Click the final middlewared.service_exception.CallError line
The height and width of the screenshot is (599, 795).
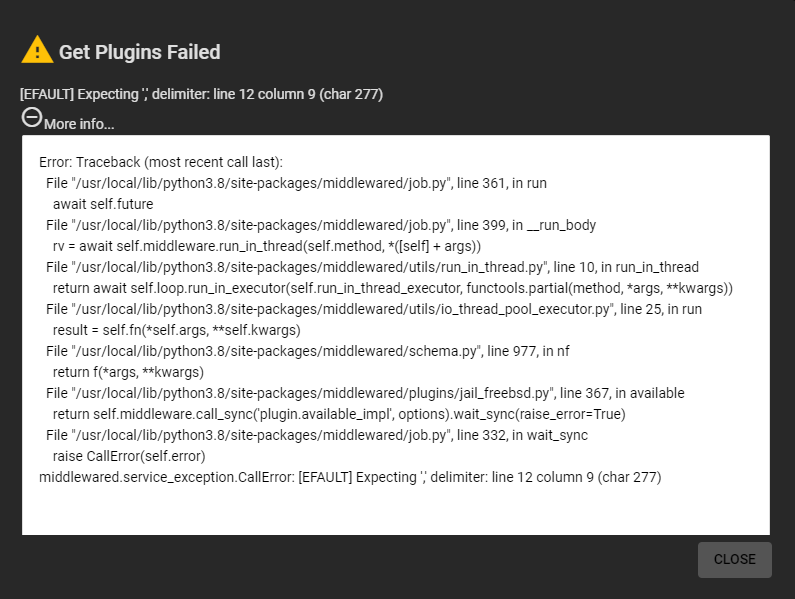point(350,477)
